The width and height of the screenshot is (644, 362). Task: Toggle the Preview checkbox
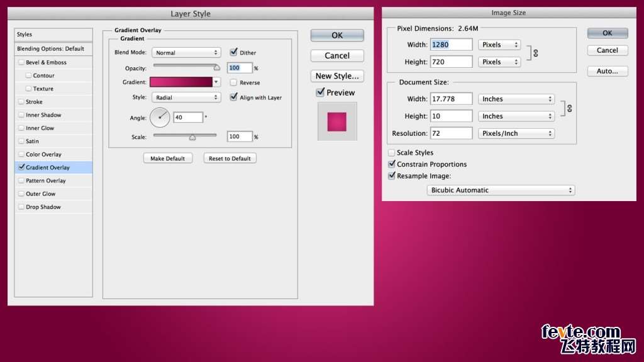(320, 92)
